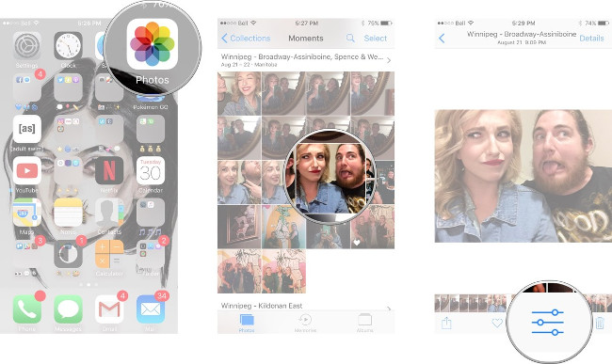
Task: Open the first selfie thumbnail in Moments
Action: [x=239, y=93]
